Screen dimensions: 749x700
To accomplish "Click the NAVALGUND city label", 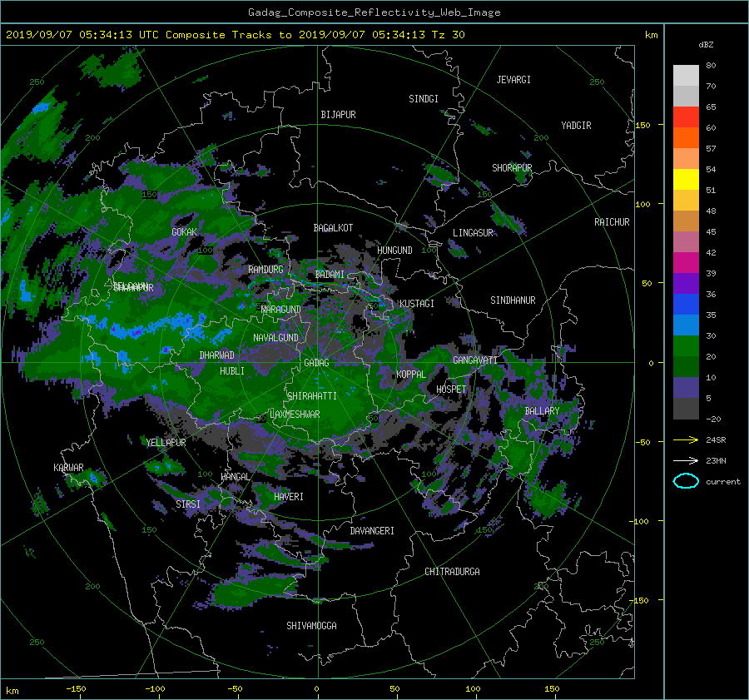I will [275, 338].
